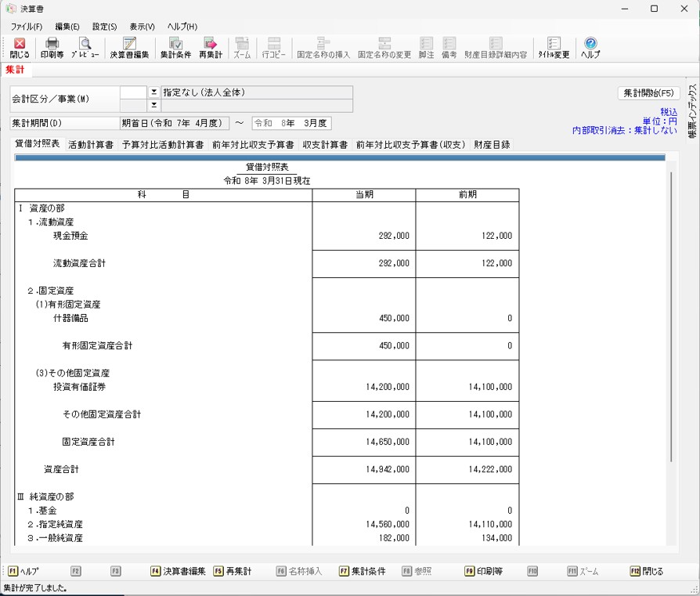This screenshot has width=700, height=596.
Task: Open ヘルプ with the question mark icon
Action: (x=590, y=48)
